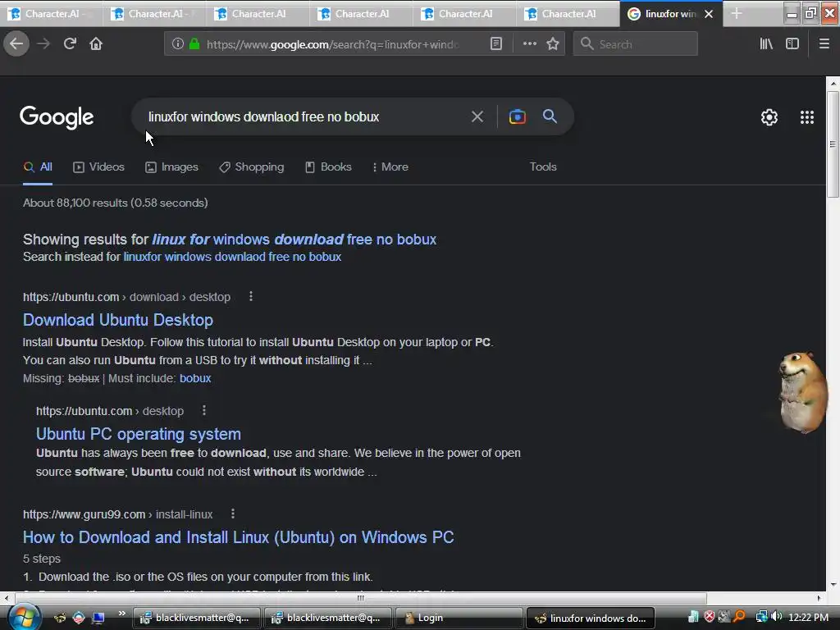Screen dimensions: 840x630
Task: Select the Books search filter
Action: 328,167
